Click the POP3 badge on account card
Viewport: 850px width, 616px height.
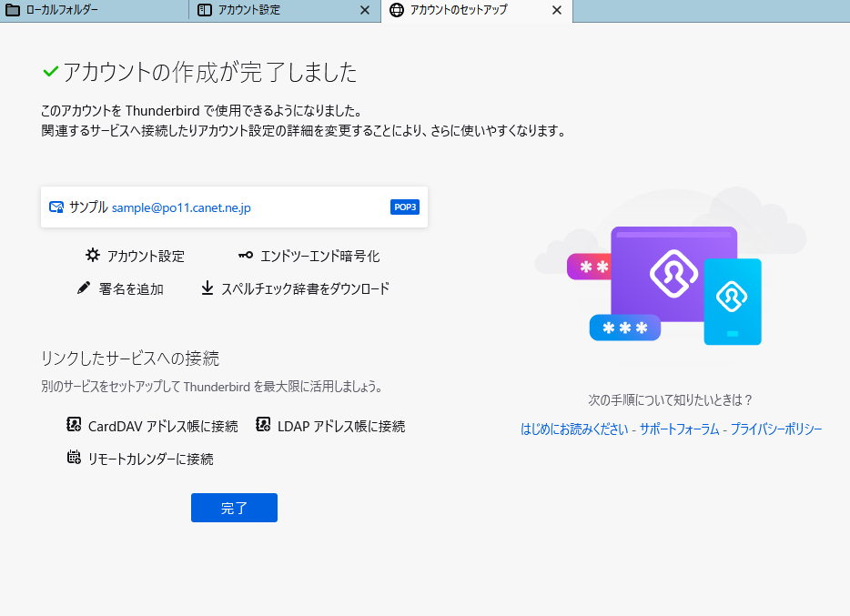pyautogui.click(x=405, y=207)
